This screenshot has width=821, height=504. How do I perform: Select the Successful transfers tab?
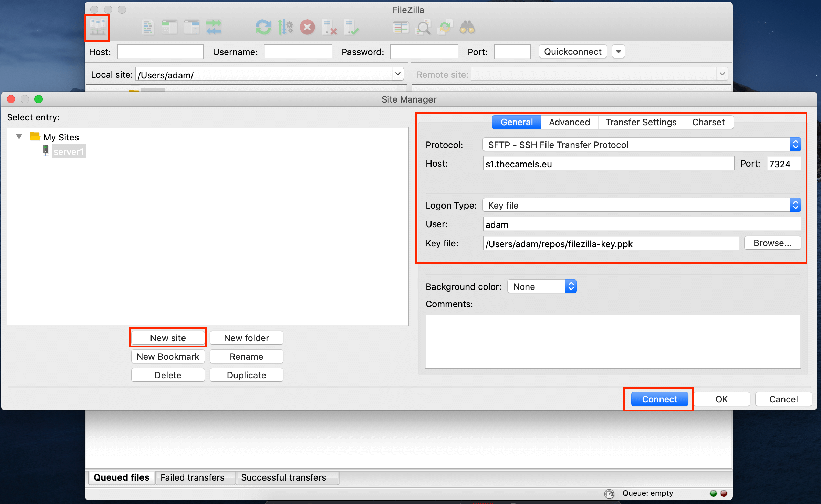287,477
